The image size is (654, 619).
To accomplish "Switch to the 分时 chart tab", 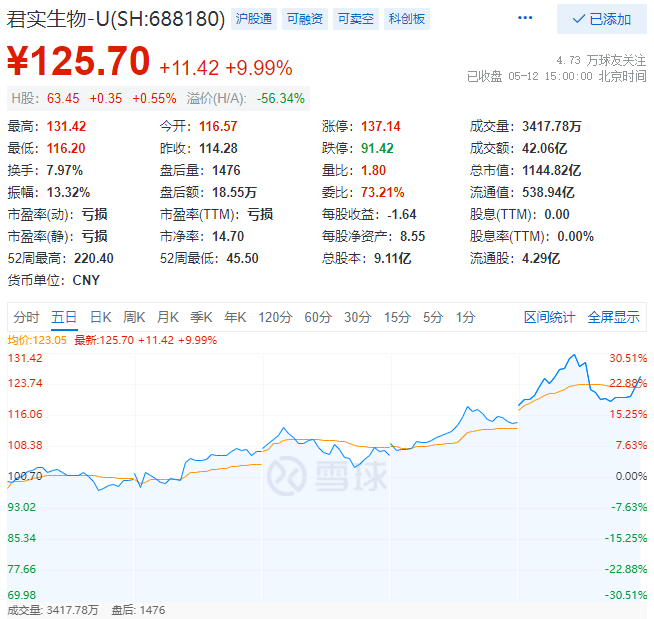I will [26, 317].
